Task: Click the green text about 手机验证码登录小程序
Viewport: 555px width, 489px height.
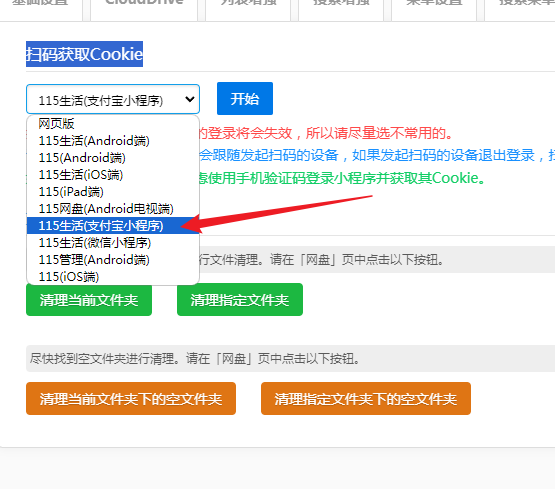Action: point(341,178)
